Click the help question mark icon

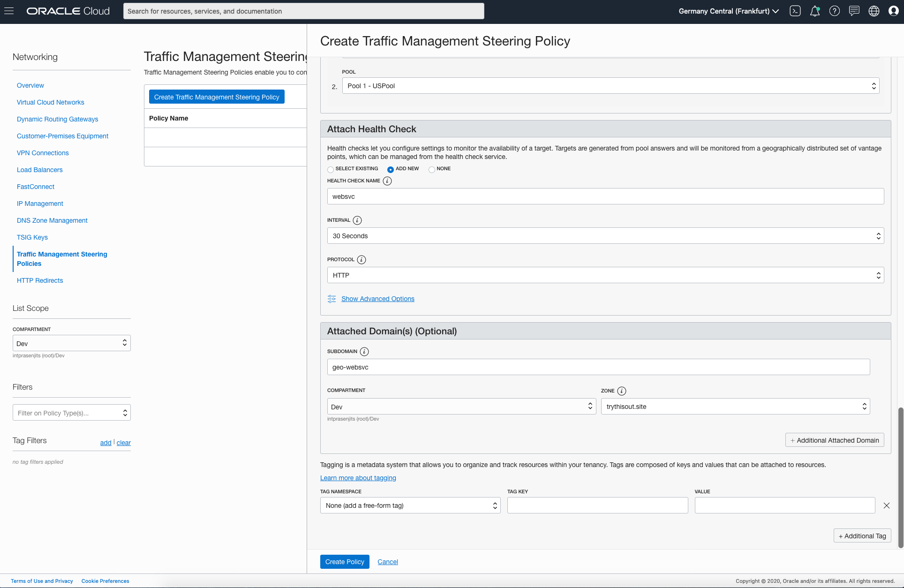(835, 11)
